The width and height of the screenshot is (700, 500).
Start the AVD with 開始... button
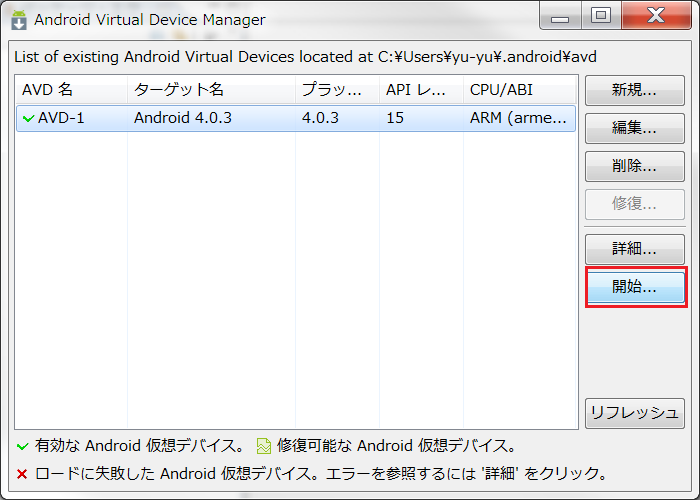click(636, 287)
